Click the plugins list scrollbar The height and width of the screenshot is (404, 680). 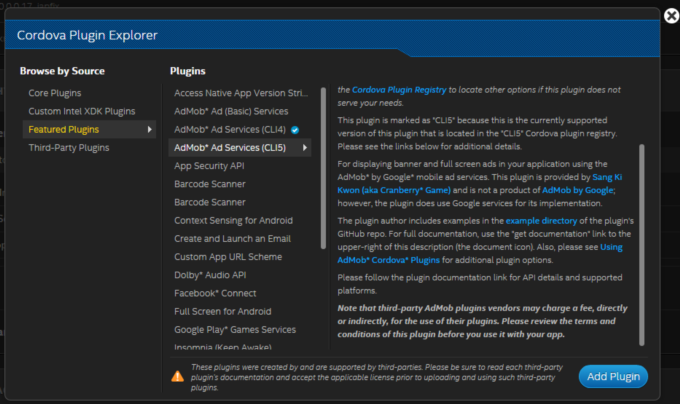click(323, 168)
